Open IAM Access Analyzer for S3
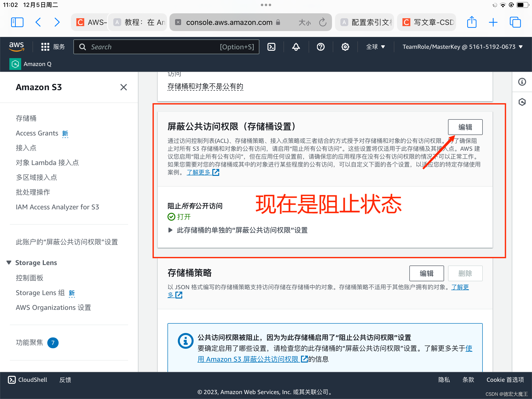 click(57, 207)
